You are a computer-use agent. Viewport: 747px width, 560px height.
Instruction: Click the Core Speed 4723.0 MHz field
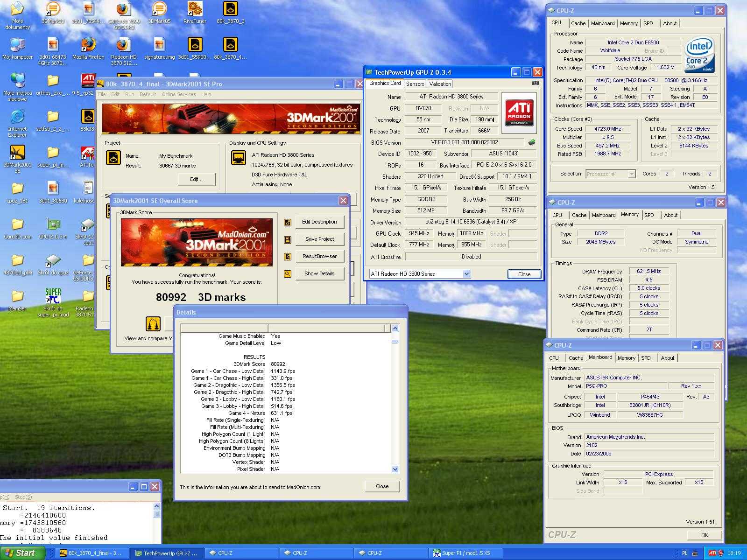607,129
